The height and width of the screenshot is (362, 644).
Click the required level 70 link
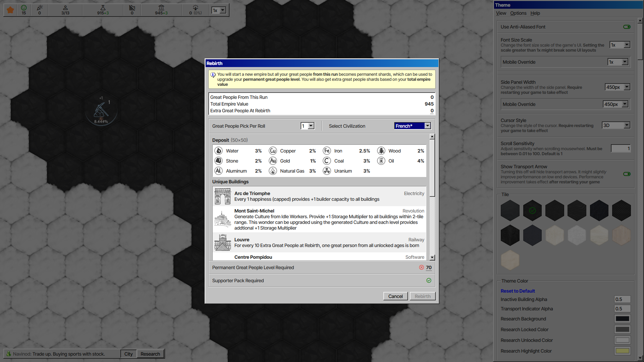[429, 267]
